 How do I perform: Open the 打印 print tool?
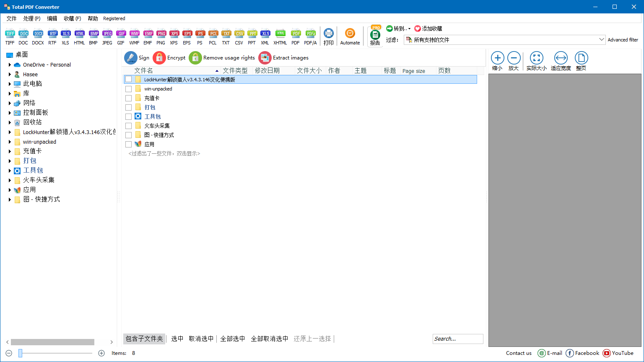coord(329,37)
